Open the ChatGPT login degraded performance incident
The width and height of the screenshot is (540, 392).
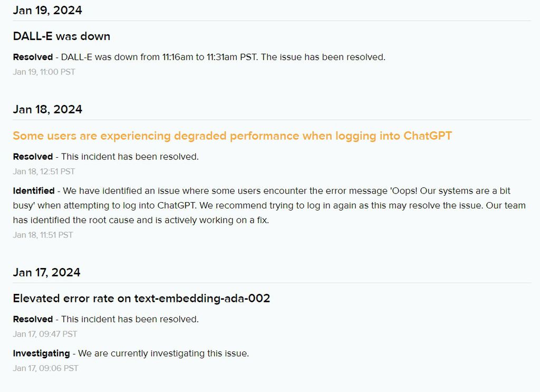coord(232,136)
